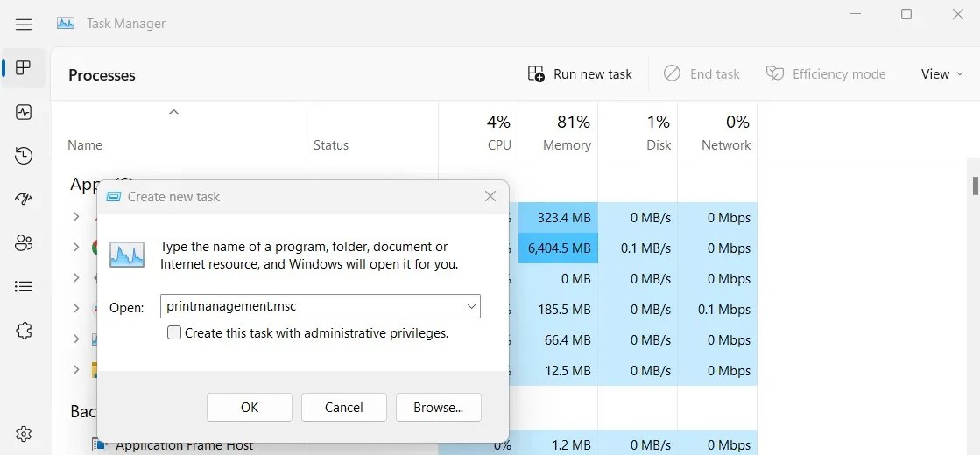The image size is (980, 455).
Task: Click the 1.2 MB memory cell
Action: pos(558,444)
